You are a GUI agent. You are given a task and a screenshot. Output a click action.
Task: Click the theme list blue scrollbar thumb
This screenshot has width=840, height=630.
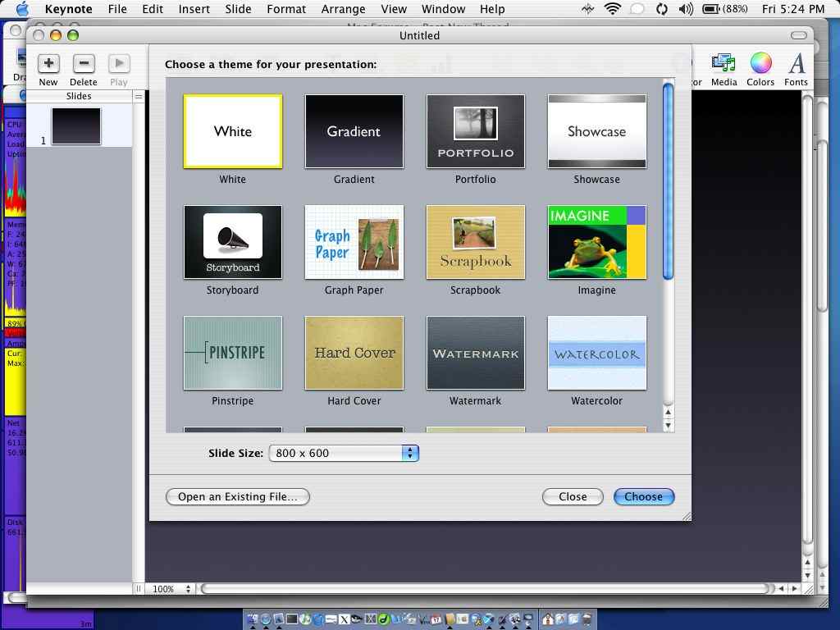click(668, 181)
